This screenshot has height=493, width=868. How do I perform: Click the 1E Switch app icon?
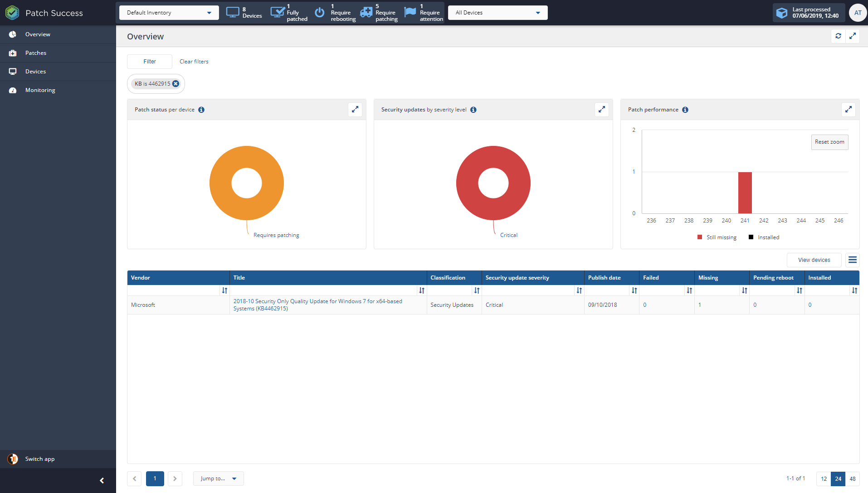(13, 459)
